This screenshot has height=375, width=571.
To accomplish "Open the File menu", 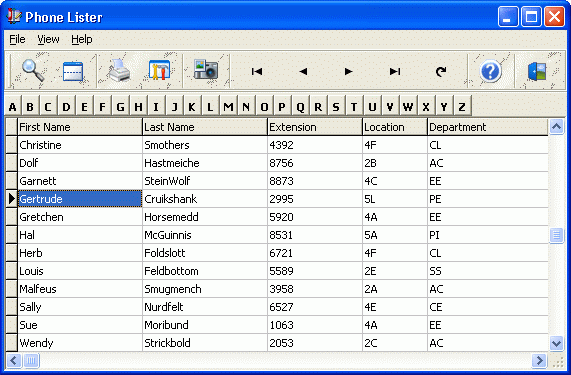I will point(17,39).
